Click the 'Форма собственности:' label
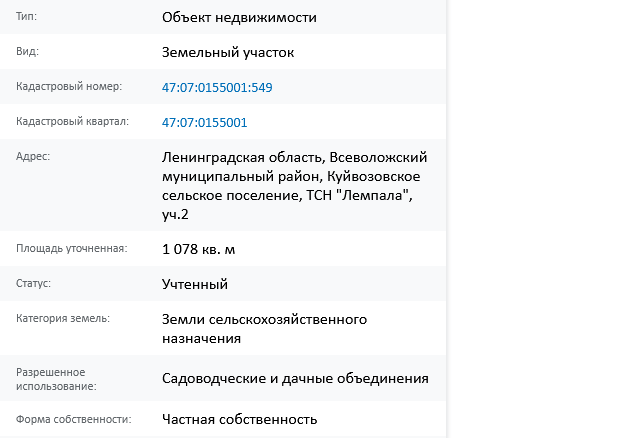 [x=74, y=419]
